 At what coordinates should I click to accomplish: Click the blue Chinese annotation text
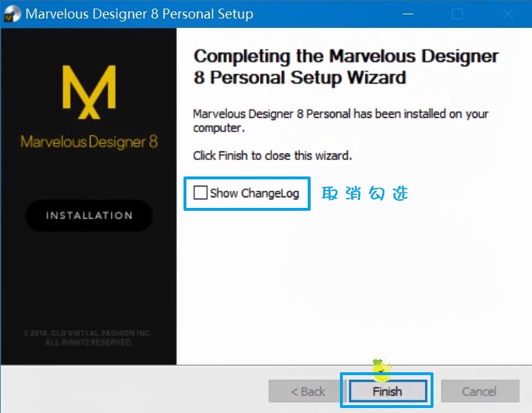[x=365, y=194]
